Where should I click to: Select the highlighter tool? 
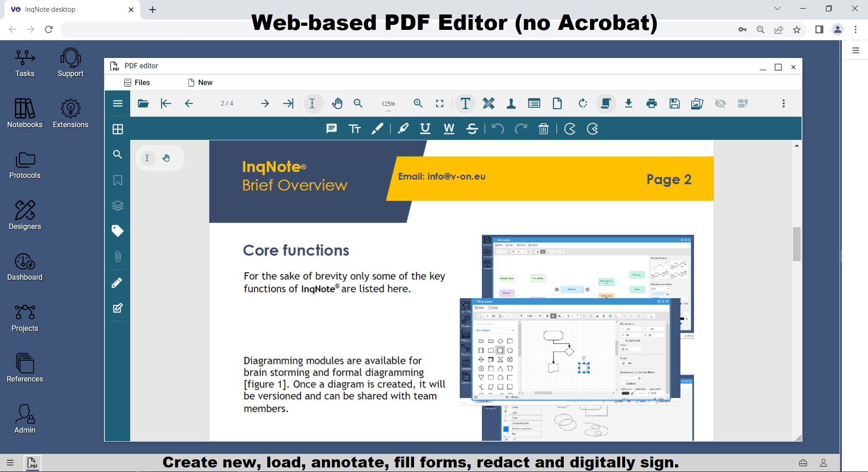403,129
